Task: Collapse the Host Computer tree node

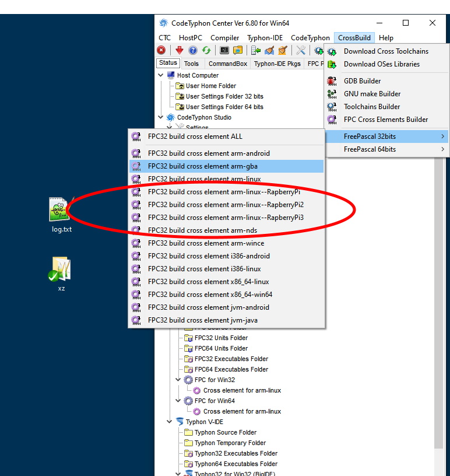Action: pyautogui.click(x=161, y=75)
